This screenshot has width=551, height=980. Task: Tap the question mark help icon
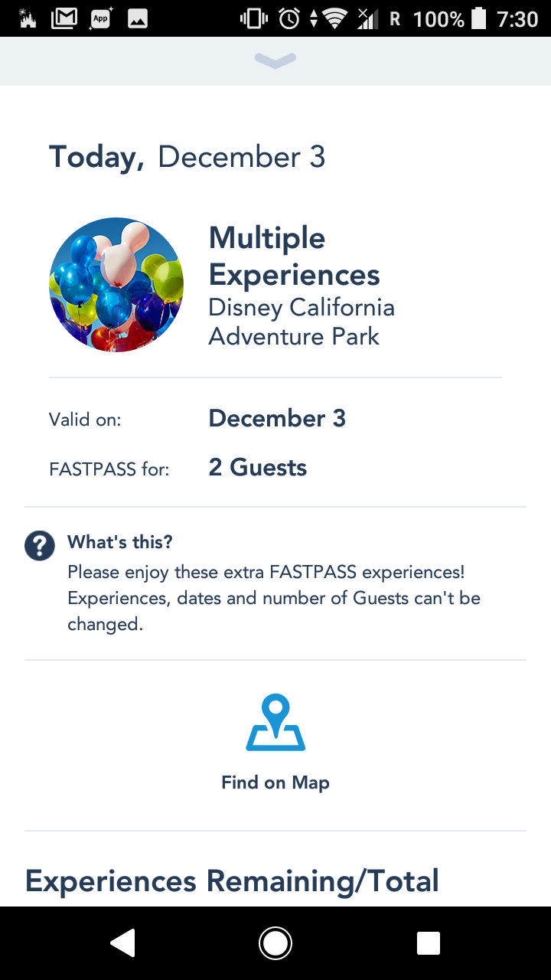40,546
